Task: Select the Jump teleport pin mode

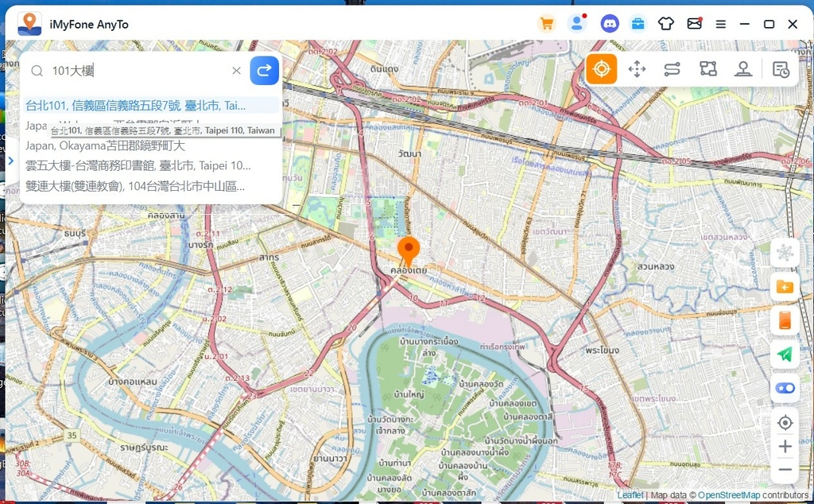Action: (743, 69)
